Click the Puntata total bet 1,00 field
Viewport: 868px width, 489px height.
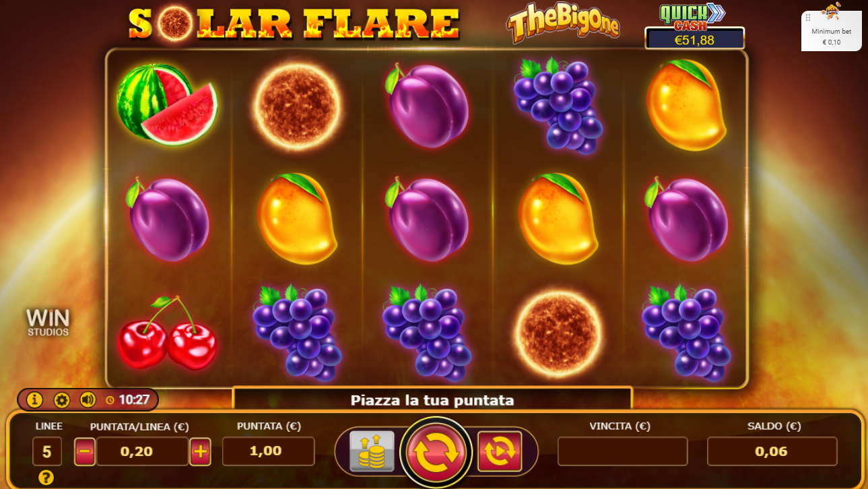[x=268, y=451]
